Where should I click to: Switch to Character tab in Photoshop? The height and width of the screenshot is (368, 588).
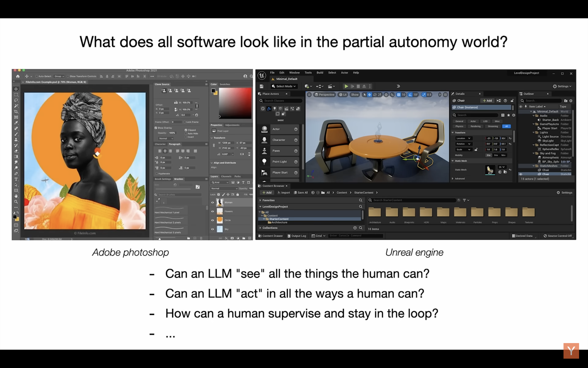[160, 144]
